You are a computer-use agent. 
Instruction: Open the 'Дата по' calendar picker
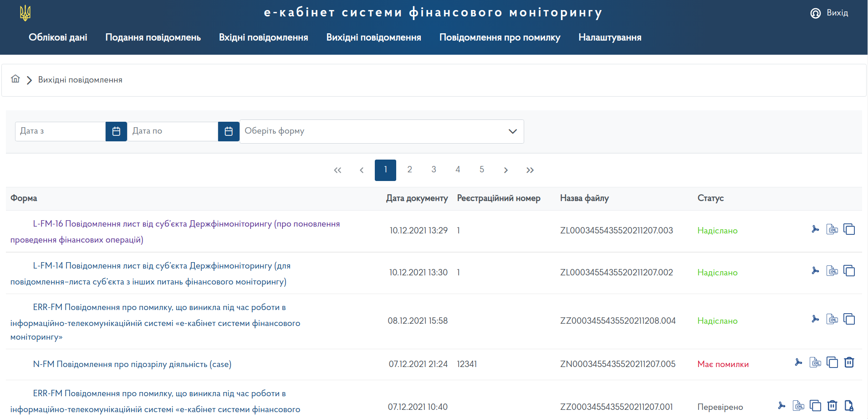pos(229,131)
